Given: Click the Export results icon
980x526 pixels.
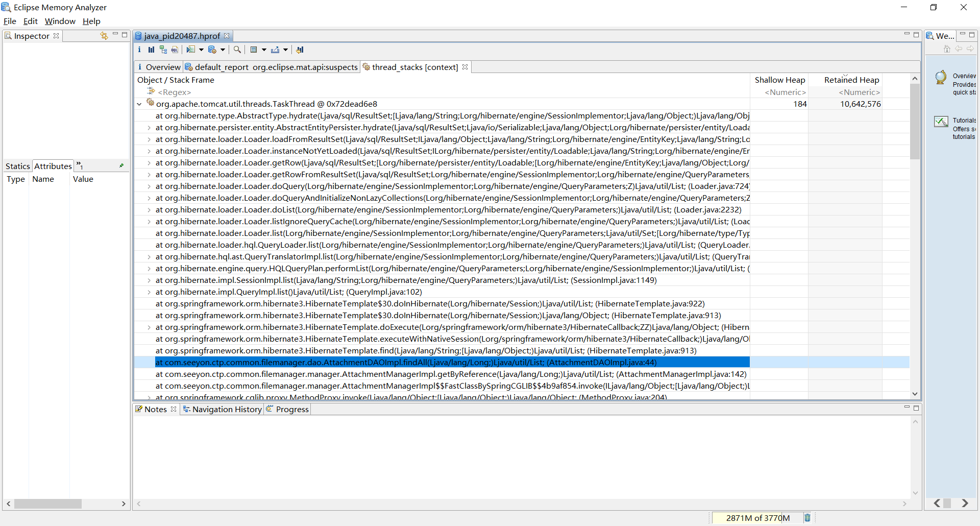Looking at the screenshot, I should 275,50.
